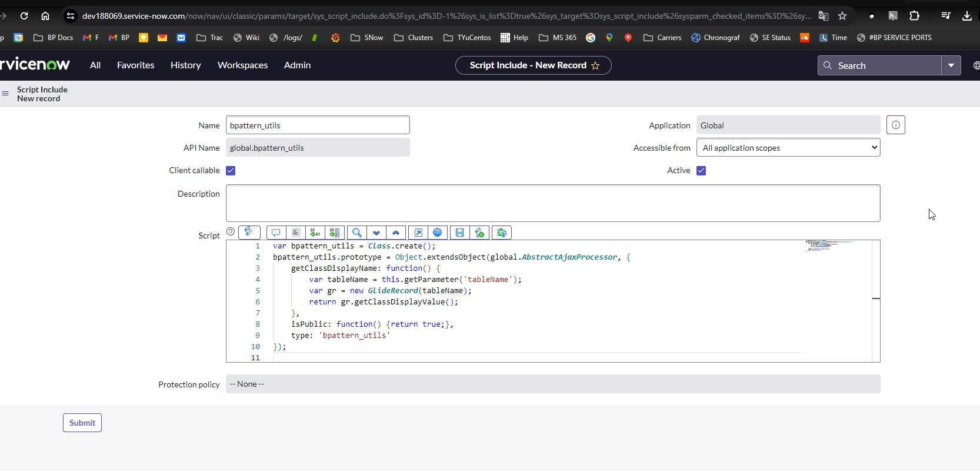This screenshot has width=980, height=471.
Task: Open the Workspaces menu
Action: point(243,65)
